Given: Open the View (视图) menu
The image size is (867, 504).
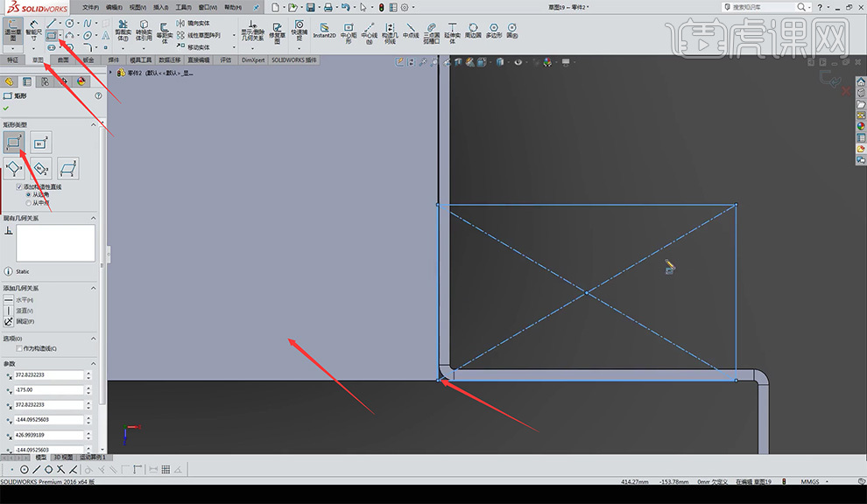Looking at the screenshot, I should [x=137, y=7].
